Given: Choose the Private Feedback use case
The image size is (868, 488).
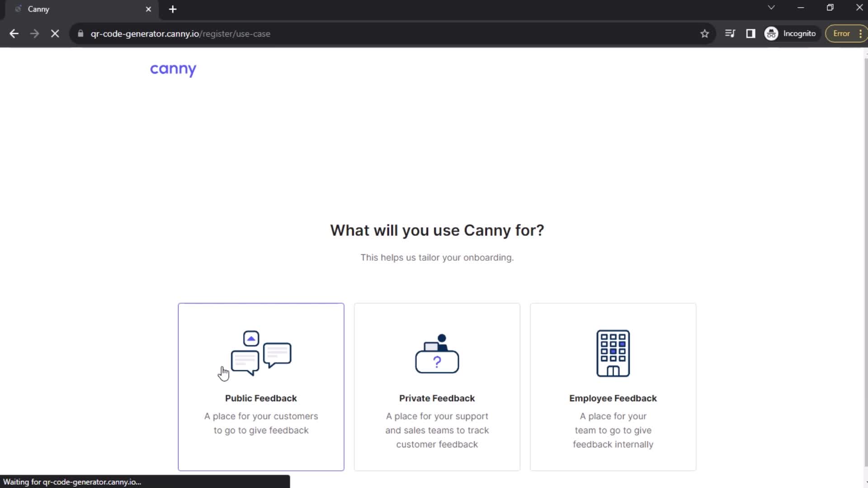Looking at the screenshot, I should (x=437, y=386).
